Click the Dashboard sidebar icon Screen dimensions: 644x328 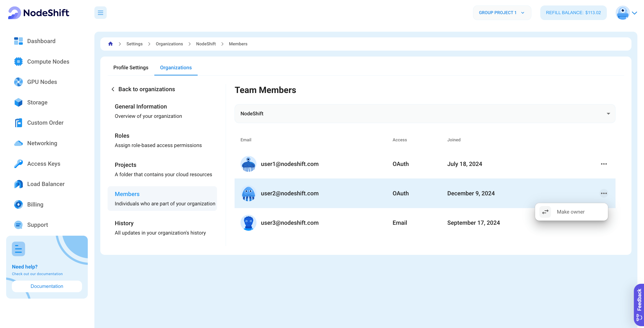click(18, 41)
